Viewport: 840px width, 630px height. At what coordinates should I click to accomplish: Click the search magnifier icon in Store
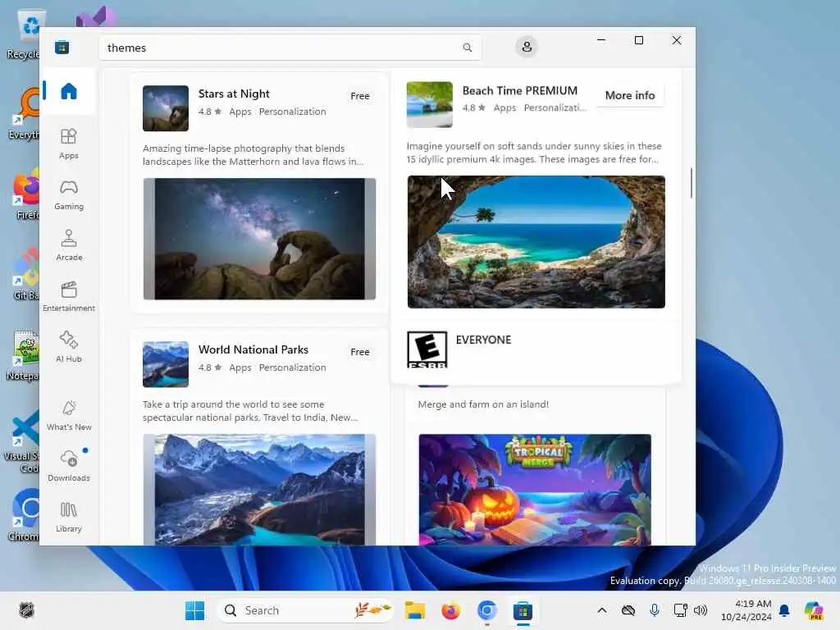click(x=467, y=48)
